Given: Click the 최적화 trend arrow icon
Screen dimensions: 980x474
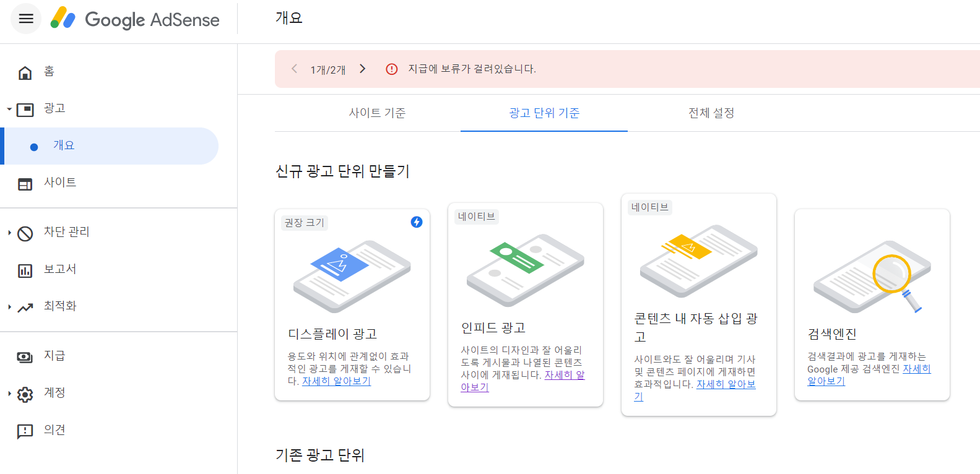Looking at the screenshot, I should [x=25, y=308].
